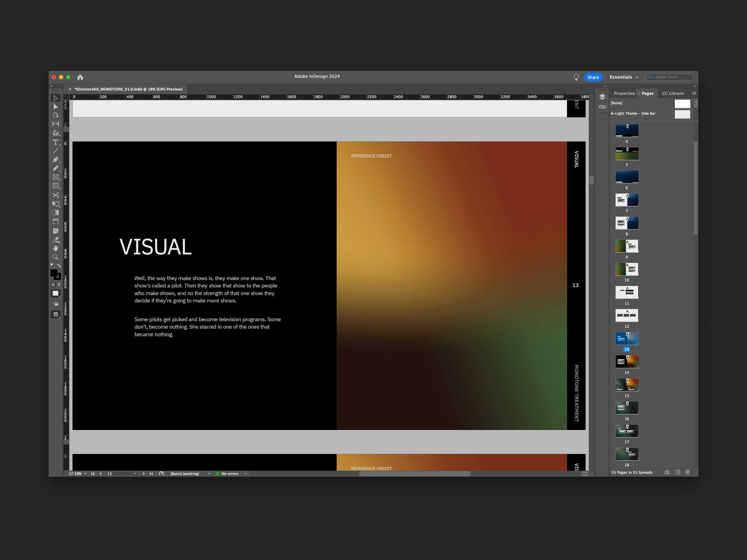
Task: Open the Preflight profile icon in status bar
Action: [x=162, y=474]
